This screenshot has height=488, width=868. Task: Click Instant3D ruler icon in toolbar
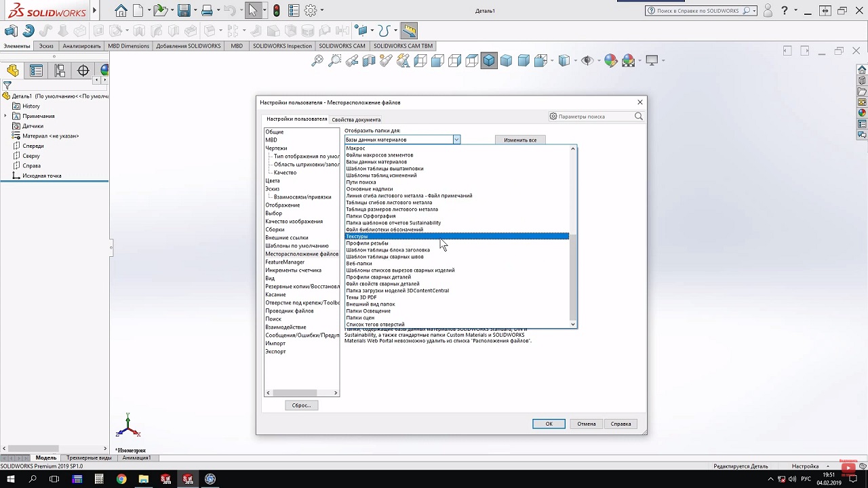[408, 30]
